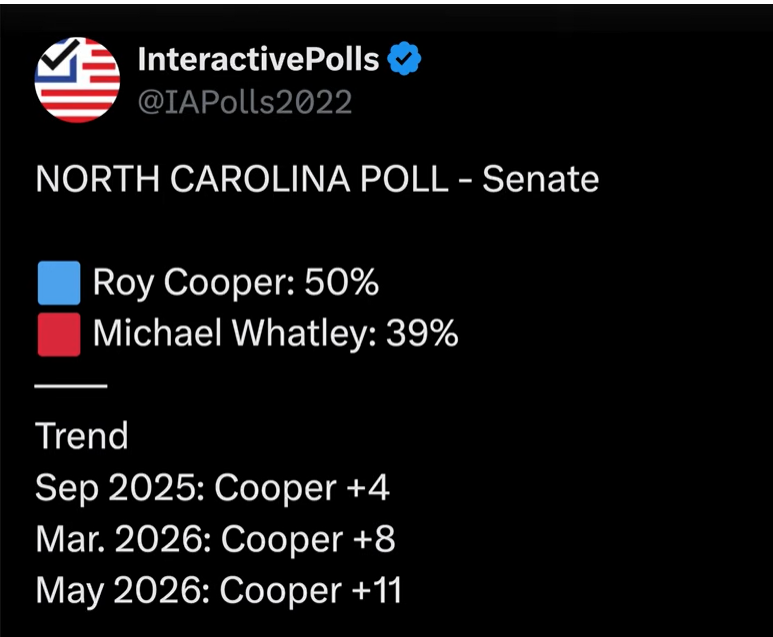Click the Cooper +8 margin value
This screenshot has width=773, height=637.
[308, 539]
